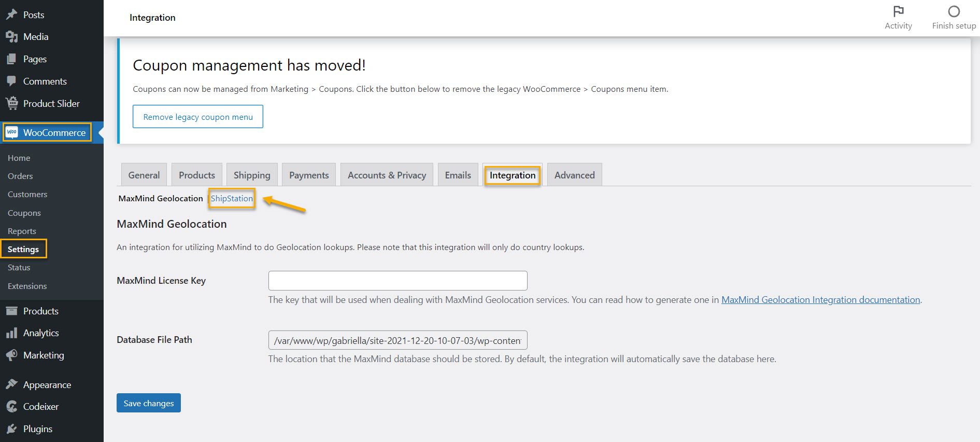The image size is (980, 442).
Task: Go to WooCommerce Home submenu
Action: point(19,158)
